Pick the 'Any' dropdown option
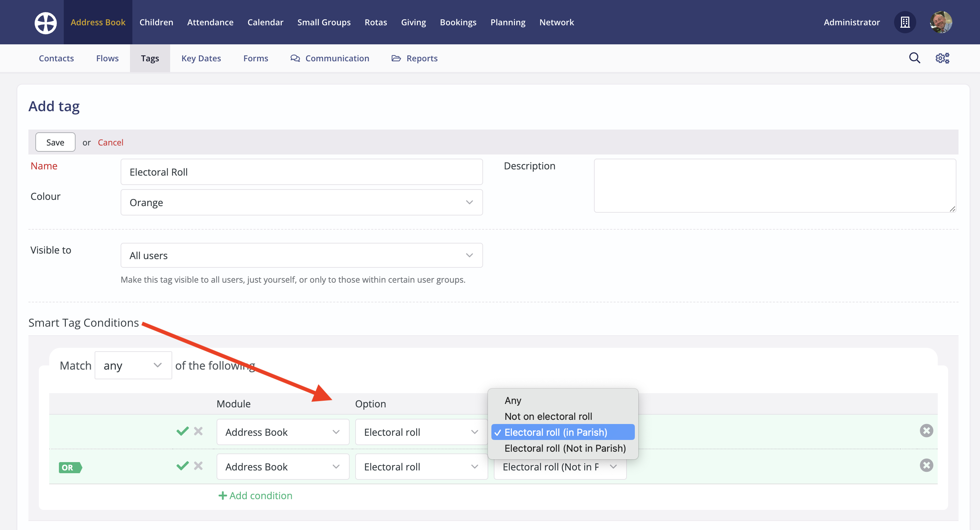 click(x=513, y=400)
